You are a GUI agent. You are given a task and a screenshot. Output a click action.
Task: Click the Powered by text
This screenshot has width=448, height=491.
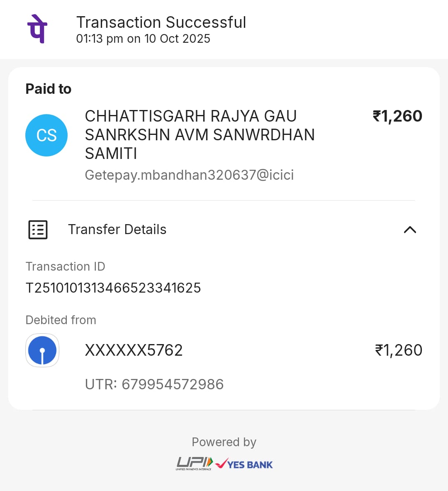point(224,442)
